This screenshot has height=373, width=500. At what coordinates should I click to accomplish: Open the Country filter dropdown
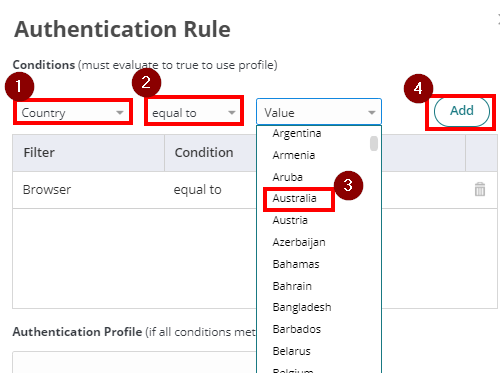click(73, 113)
